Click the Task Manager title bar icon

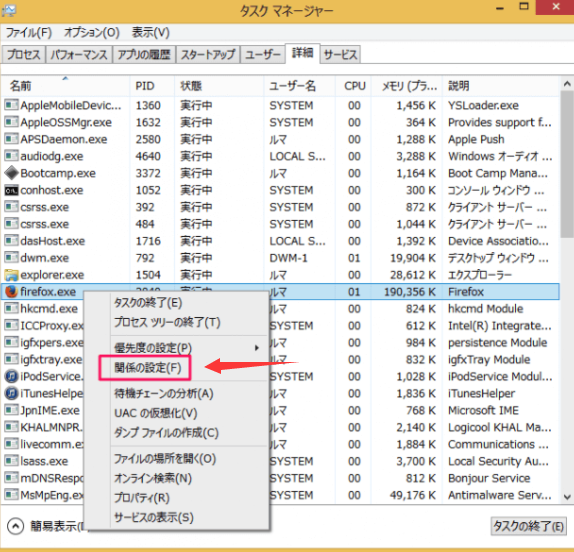tap(9, 10)
